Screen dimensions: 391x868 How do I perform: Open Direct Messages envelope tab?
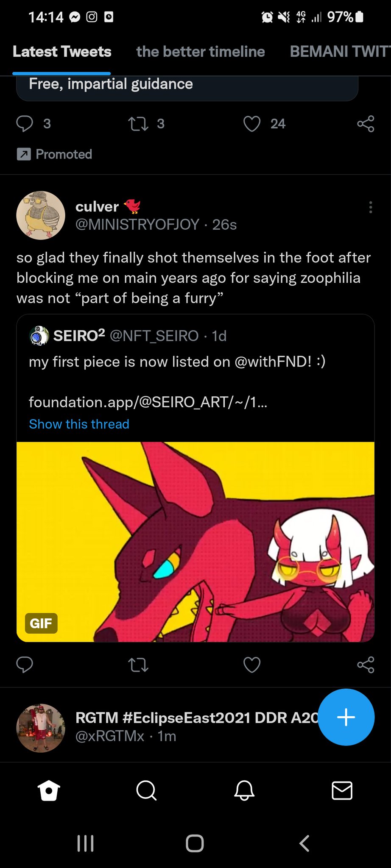pyautogui.click(x=342, y=790)
